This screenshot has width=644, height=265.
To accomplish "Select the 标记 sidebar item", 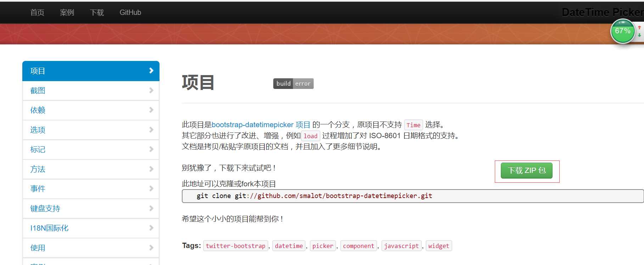I will [91, 150].
